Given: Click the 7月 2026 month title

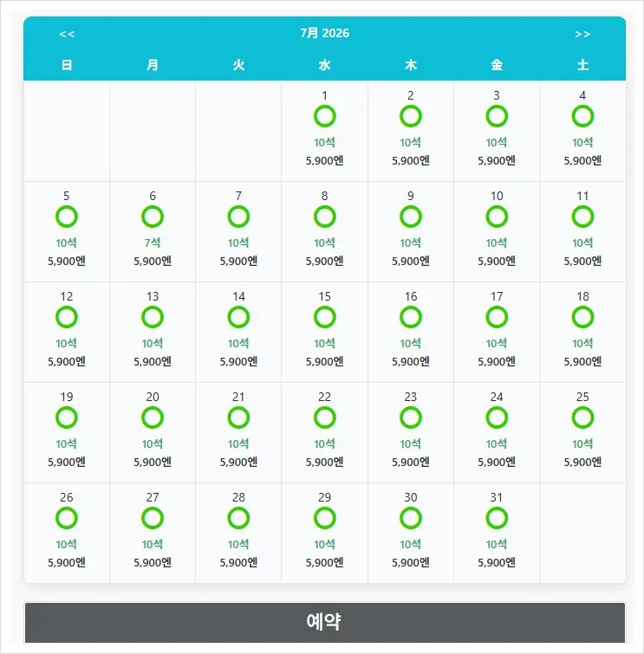Looking at the screenshot, I should click(x=324, y=33).
